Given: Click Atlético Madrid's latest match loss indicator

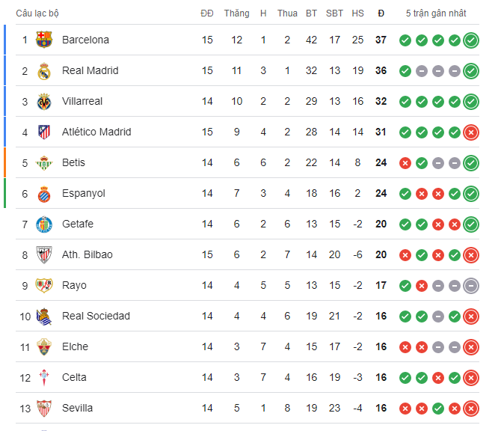Looking at the screenshot, I should coord(471,132).
